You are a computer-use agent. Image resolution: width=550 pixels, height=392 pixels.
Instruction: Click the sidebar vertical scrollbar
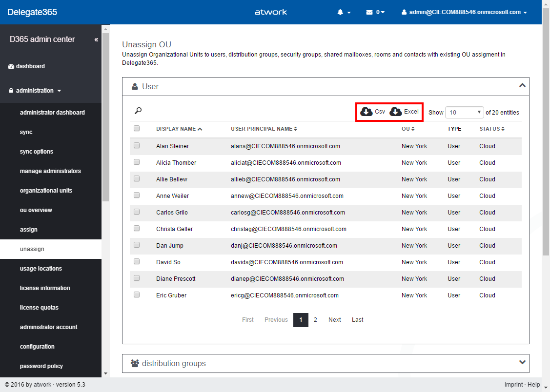coord(105,117)
